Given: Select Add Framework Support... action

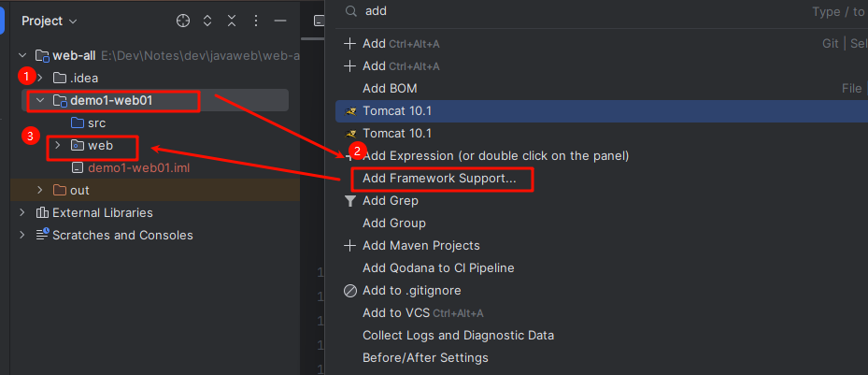Looking at the screenshot, I should (439, 179).
